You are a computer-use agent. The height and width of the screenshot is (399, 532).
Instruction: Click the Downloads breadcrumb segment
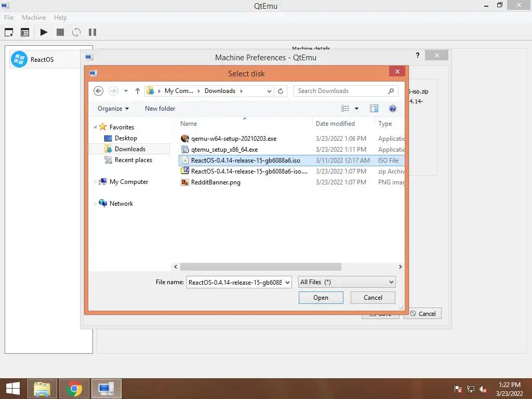point(220,91)
